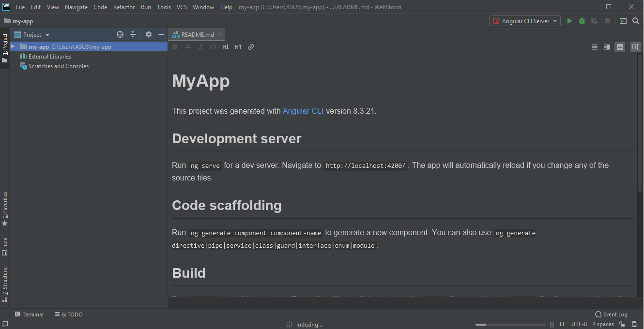Image resolution: width=644 pixels, height=329 pixels.
Task: Open the Run menu
Action: (146, 7)
